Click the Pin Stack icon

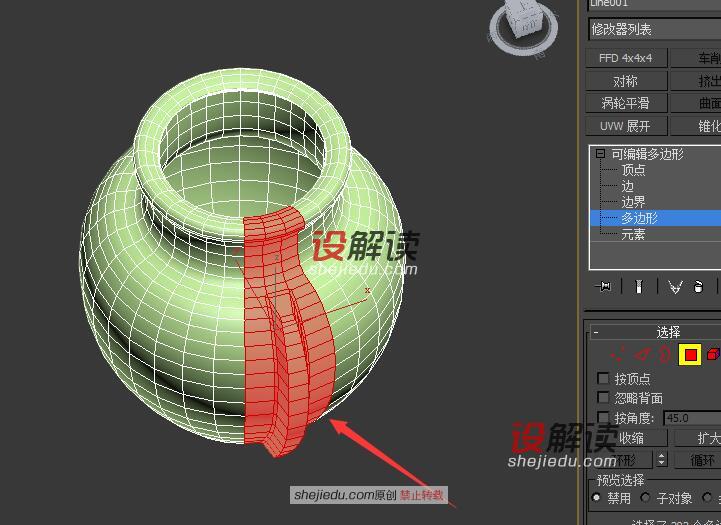pyautogui.click(x=604, y=287)
